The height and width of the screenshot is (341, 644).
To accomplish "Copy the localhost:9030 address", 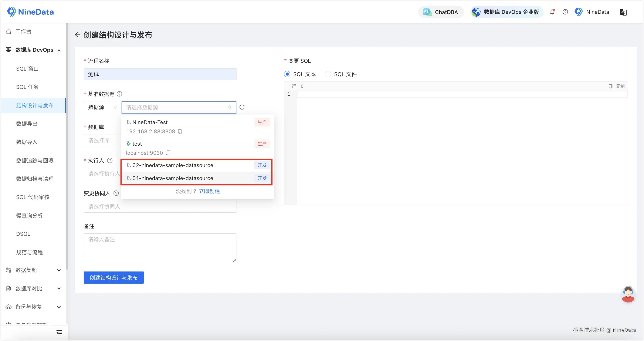I will click(x=168, y=153).
